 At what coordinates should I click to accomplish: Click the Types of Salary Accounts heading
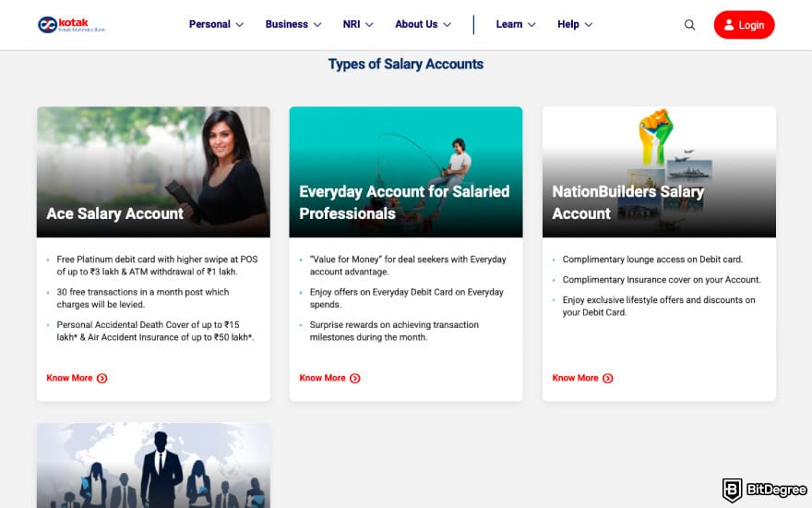406,65
